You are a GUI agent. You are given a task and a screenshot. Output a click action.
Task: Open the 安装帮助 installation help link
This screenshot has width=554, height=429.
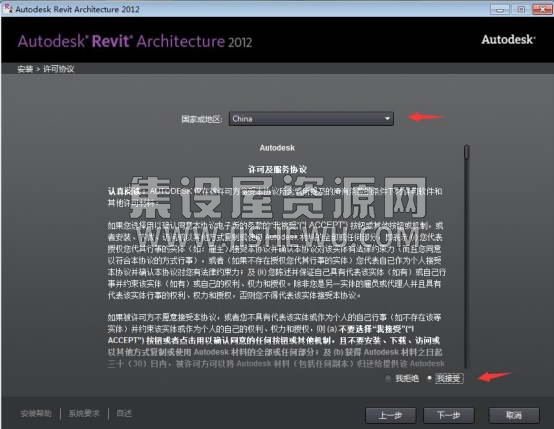click(x=36, y=413)
